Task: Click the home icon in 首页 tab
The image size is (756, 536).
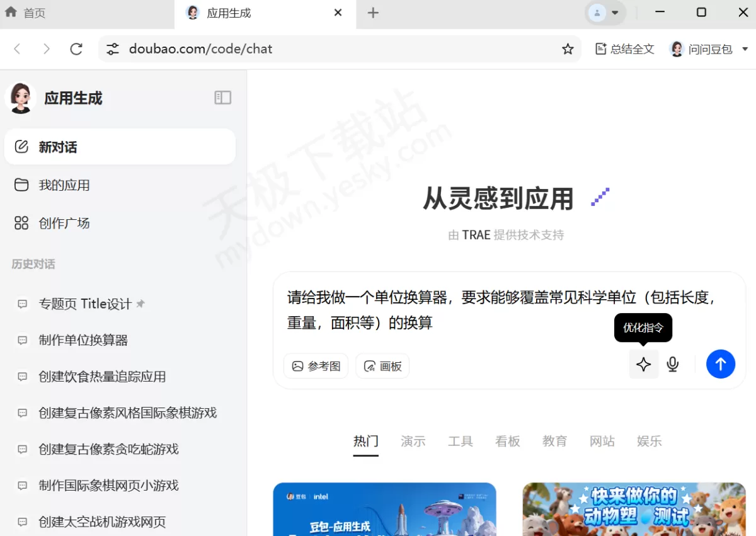Action: click(11, 12)
